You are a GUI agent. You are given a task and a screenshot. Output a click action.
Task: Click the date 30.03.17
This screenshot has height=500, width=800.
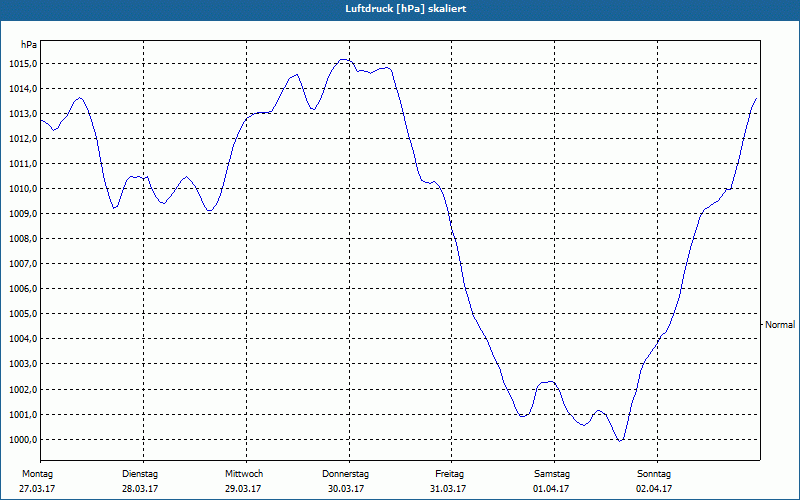[x=346, y=489]
